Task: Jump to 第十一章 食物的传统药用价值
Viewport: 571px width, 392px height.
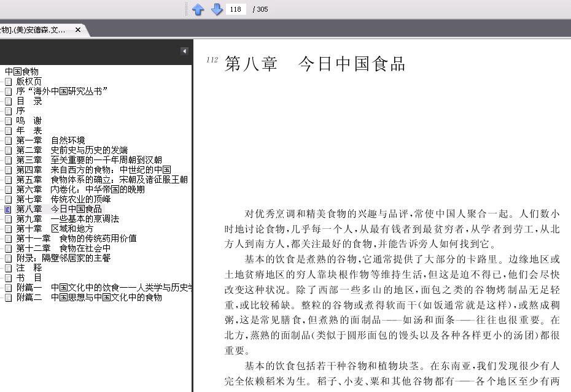Action: pos(76,239)
